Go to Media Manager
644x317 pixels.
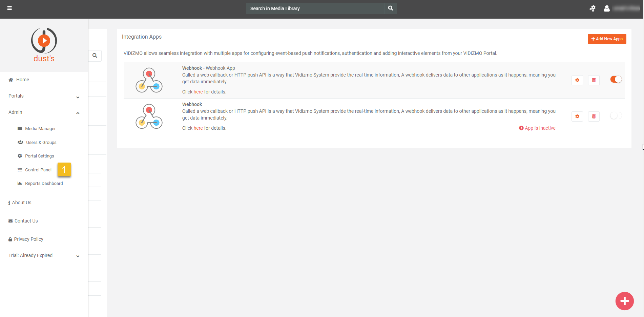[x=40, y=129]
